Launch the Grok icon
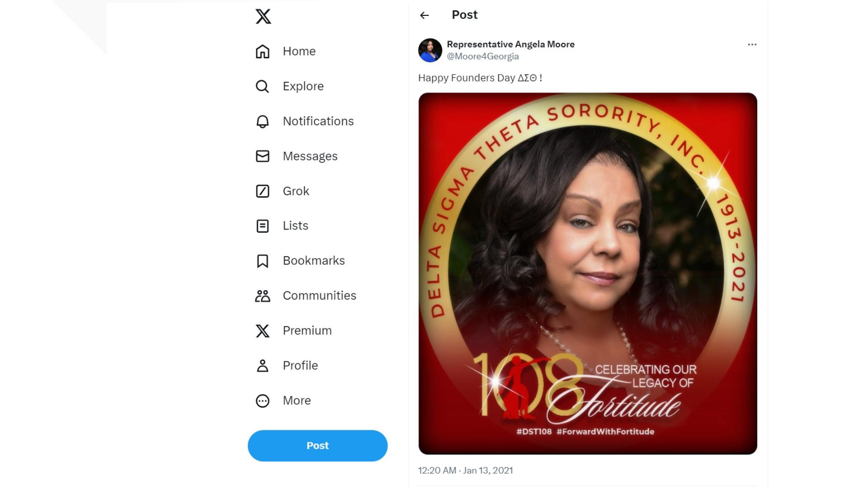 [263, 191]
